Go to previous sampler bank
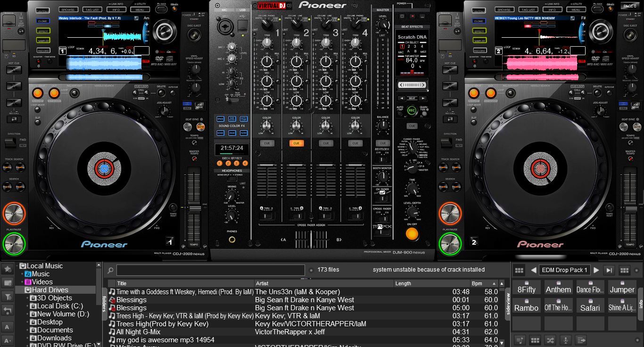This screenshot has height=347, width=644. pyautogui.click(x=534, y=270)
